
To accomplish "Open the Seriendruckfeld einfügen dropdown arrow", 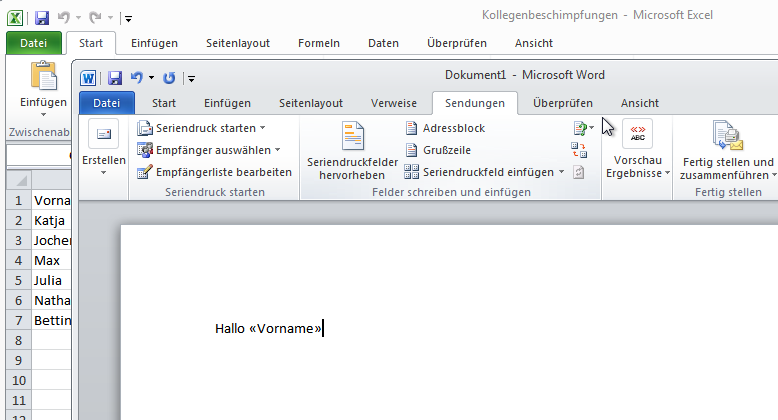I will [561, 172].
